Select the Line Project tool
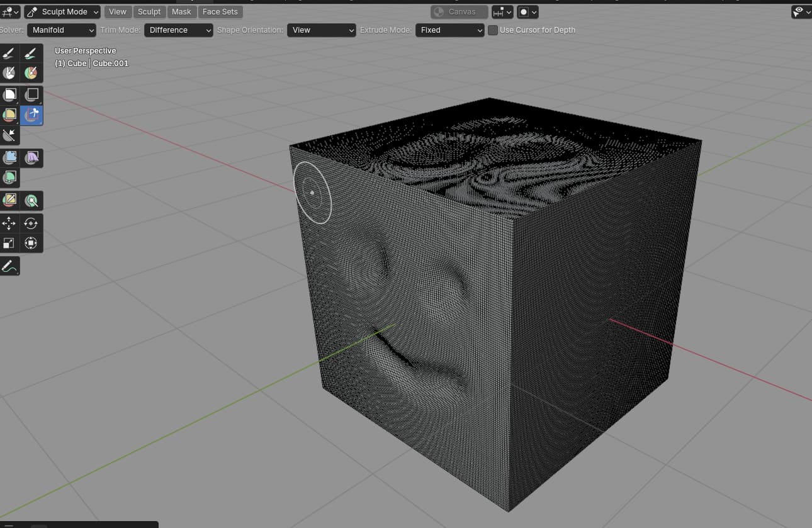The height and width of the screenshot is (528, 812). (9, 135)
